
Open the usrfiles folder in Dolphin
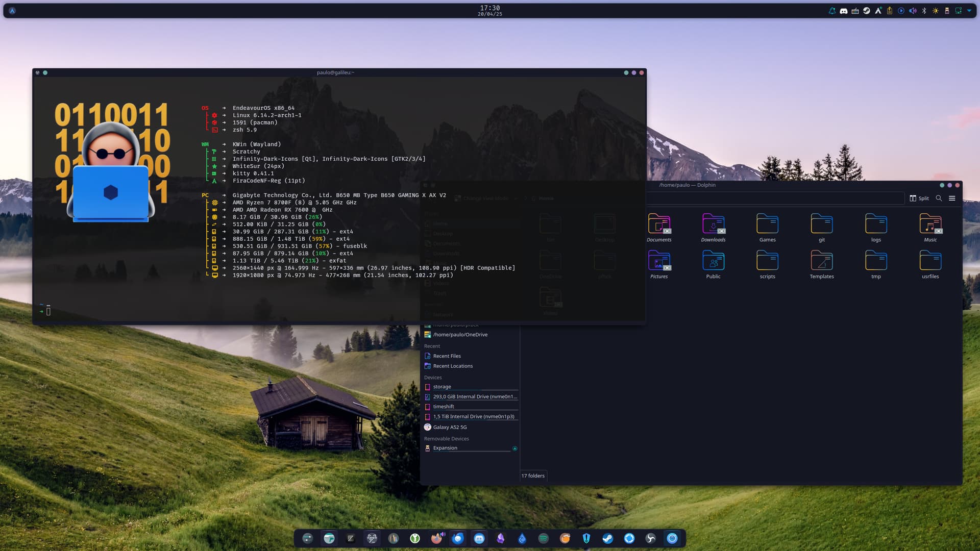pos(930,264)
